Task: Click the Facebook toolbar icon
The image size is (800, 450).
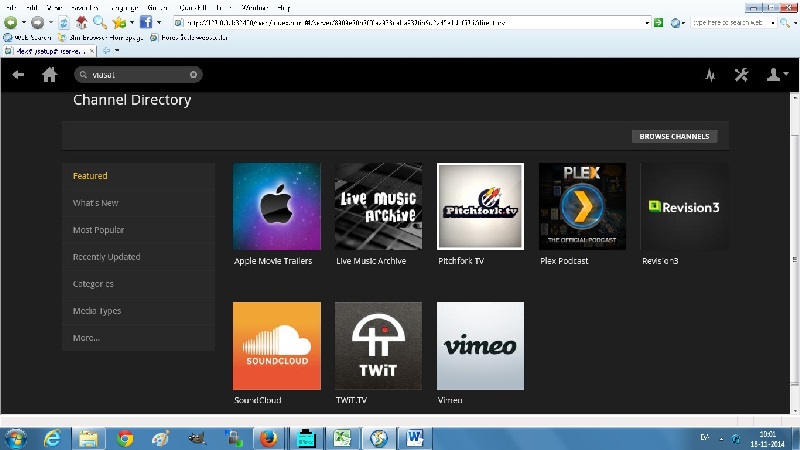Action: [x=146, y=22]
